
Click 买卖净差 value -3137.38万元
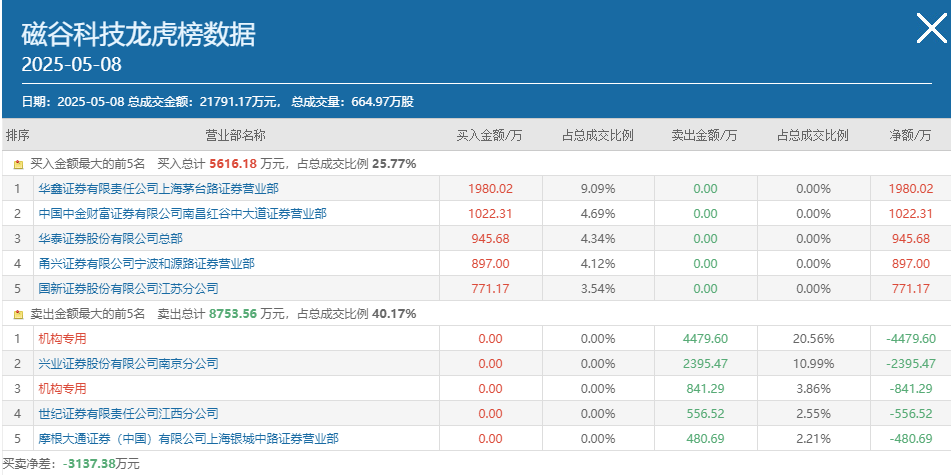click(x=101, y=465)
